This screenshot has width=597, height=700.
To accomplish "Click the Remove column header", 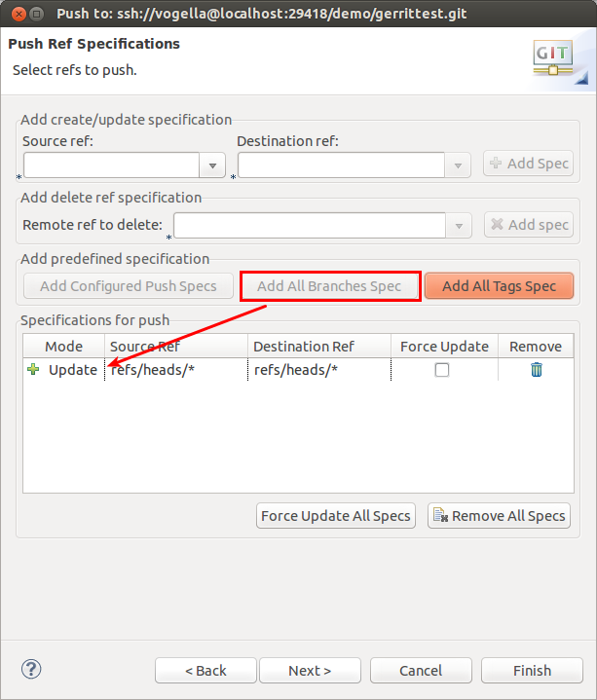I will coord(536,347).
